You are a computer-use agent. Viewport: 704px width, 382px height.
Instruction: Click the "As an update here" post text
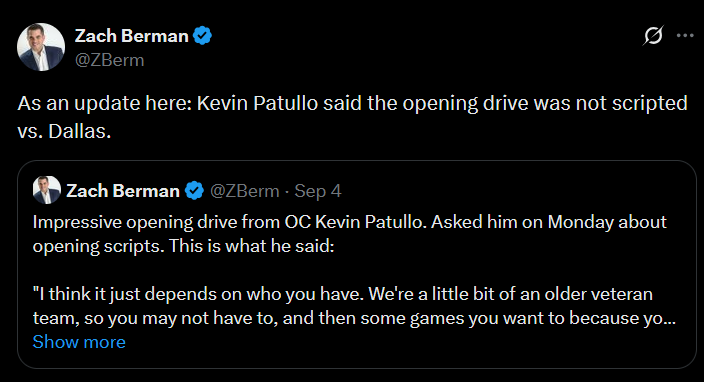click(352, 117)
